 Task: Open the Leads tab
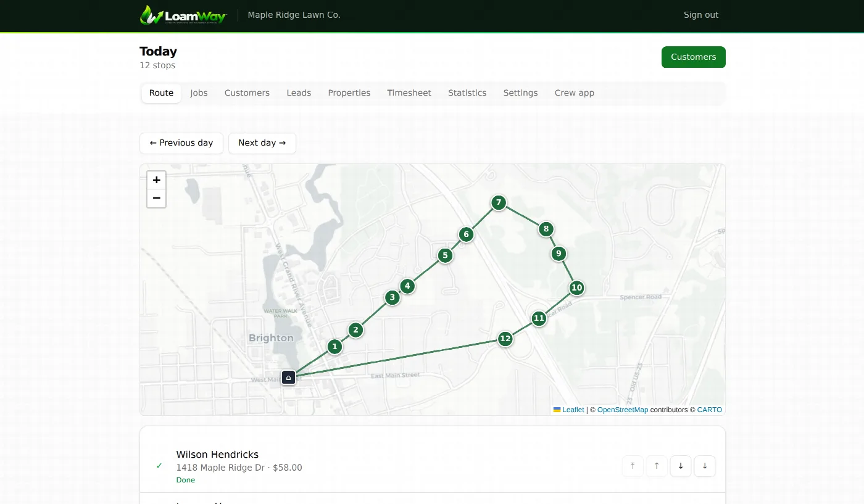click(299, 93)
